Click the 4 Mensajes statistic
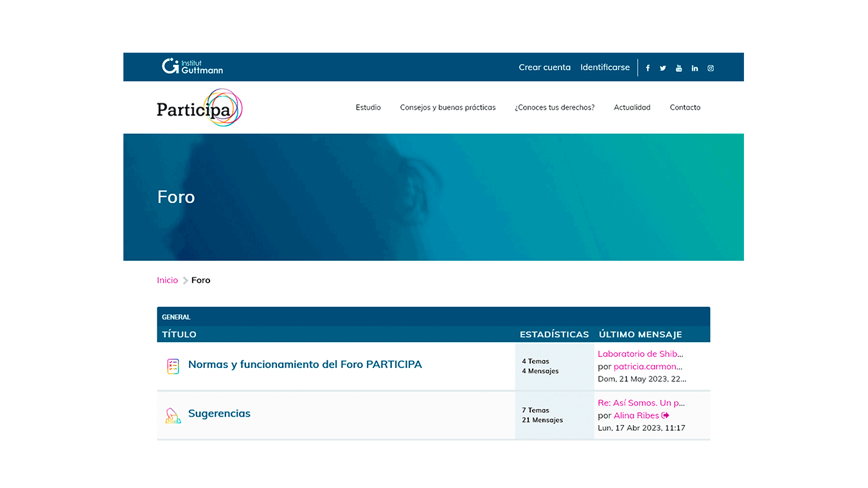Image resolution: width=868 pixels, height=488 pixels. tap(540, 371)
